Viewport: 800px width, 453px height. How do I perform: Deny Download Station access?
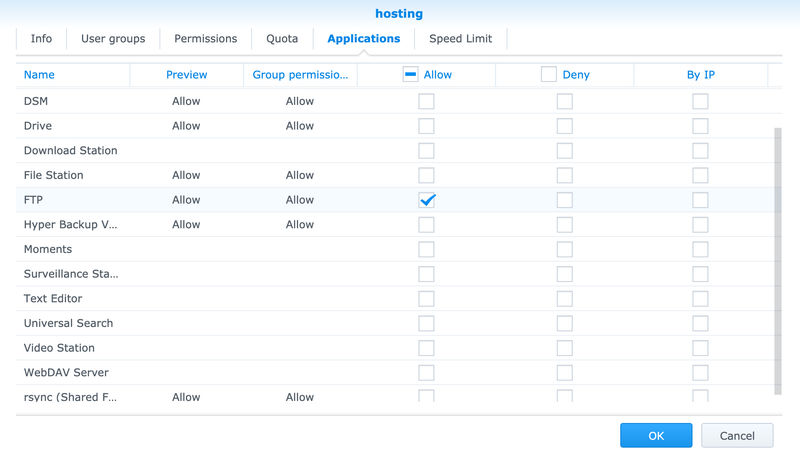click(x=565, y=151)
